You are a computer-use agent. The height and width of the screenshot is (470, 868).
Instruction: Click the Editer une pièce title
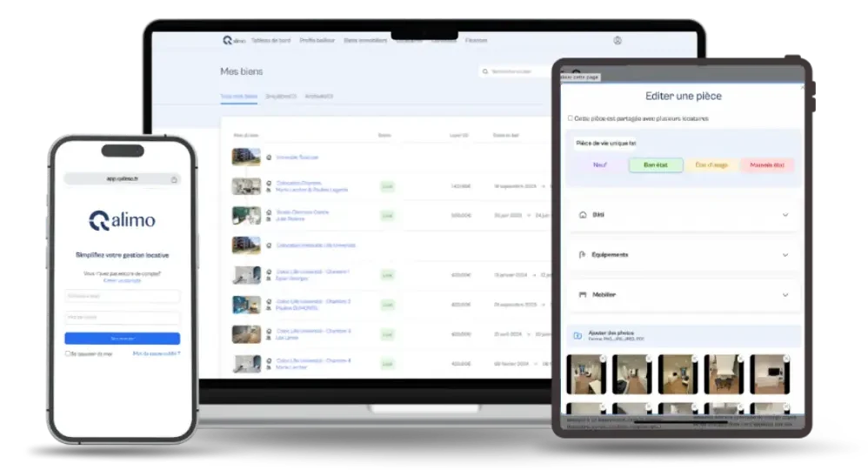683,96
